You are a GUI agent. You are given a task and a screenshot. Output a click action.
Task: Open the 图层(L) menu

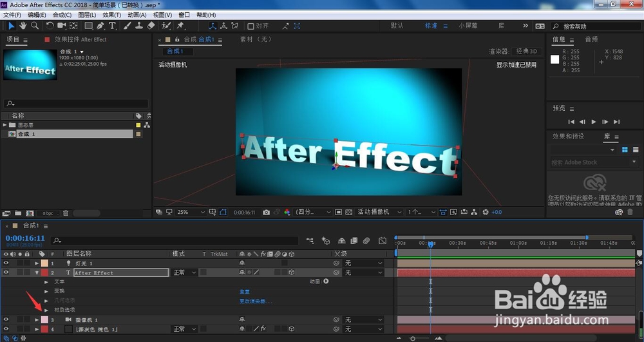click(x=87, y=15)
